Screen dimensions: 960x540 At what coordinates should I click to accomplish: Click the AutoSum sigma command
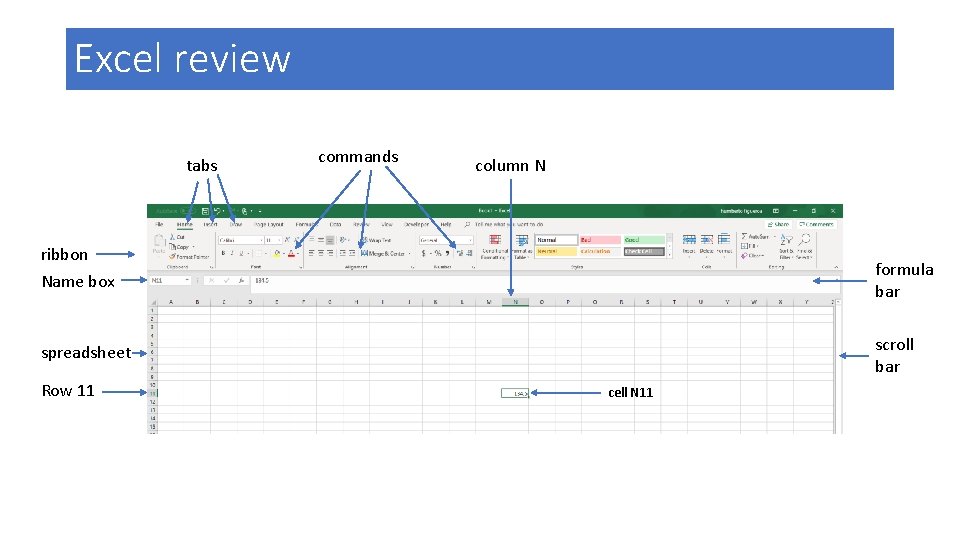754,237
